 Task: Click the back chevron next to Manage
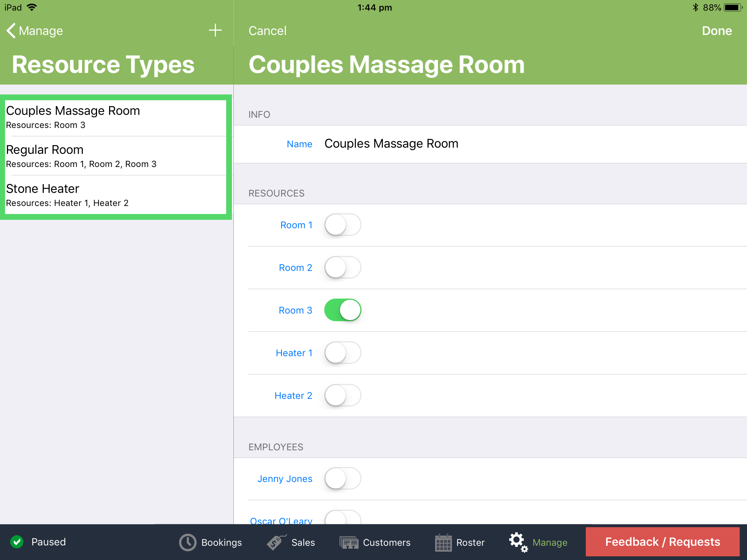pos(11,31)
